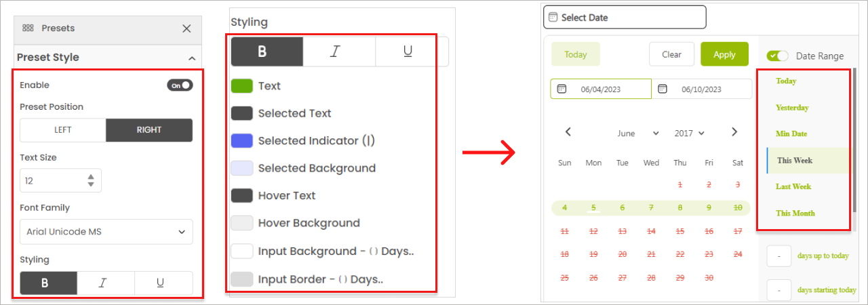Select the Last Week preset
This screenshot has height=305, width=868.
(x=794, y=186)
